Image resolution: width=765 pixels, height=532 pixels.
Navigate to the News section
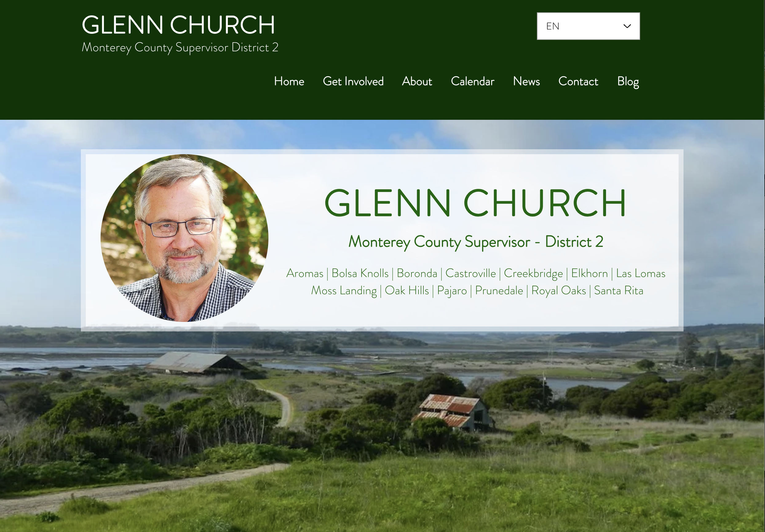click(x=526, y=81)
